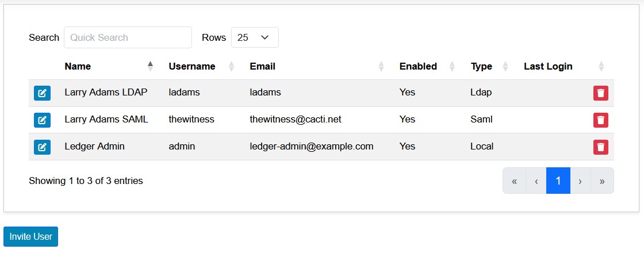Delete the thewitness SAML user
This screenshot has width=644, height=253.
click(x=600, y=120)
